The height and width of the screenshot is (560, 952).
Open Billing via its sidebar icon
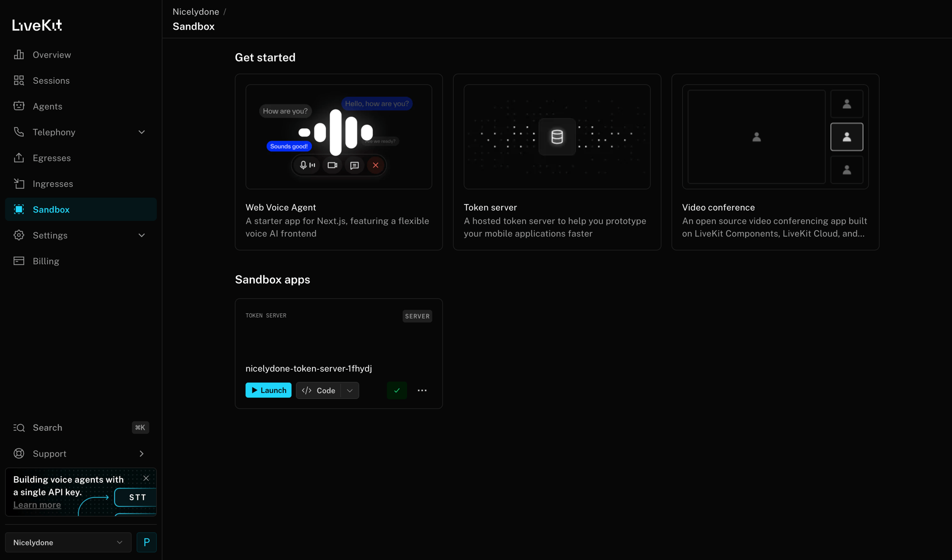(19, 261)
